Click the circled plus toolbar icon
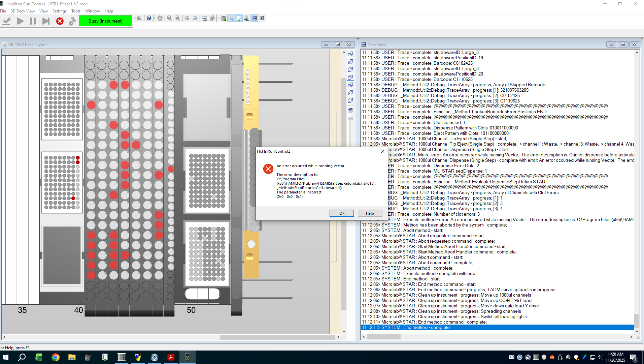The image size is (644, 364). point(187,18)
